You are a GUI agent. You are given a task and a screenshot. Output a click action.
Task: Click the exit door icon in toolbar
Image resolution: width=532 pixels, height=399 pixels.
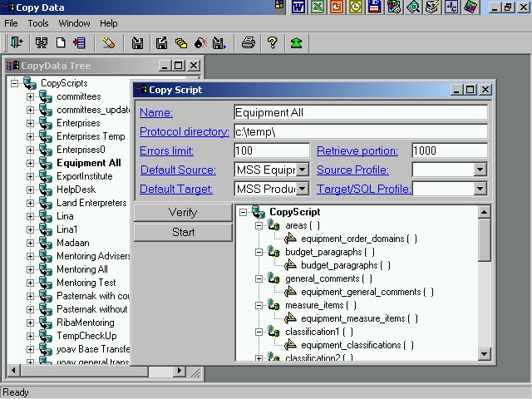pos(15,43)
